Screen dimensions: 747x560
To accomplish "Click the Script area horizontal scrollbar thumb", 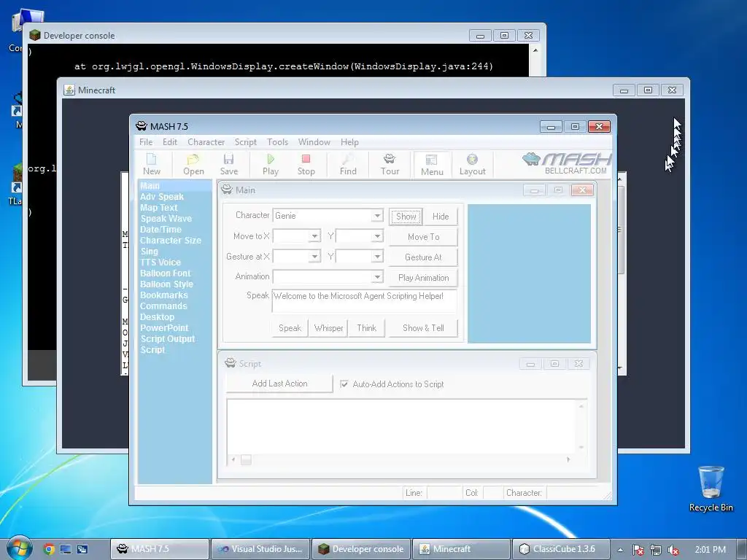I will pos(246,459).
